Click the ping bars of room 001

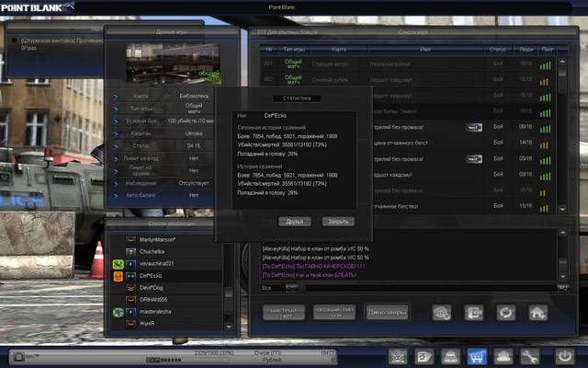pos(545,65)
